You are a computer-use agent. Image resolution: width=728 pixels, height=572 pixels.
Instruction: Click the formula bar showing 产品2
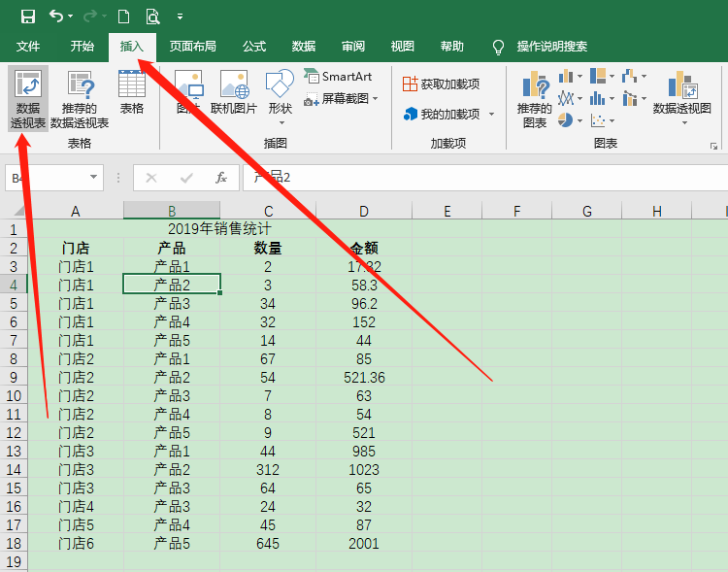pos(485,178)
